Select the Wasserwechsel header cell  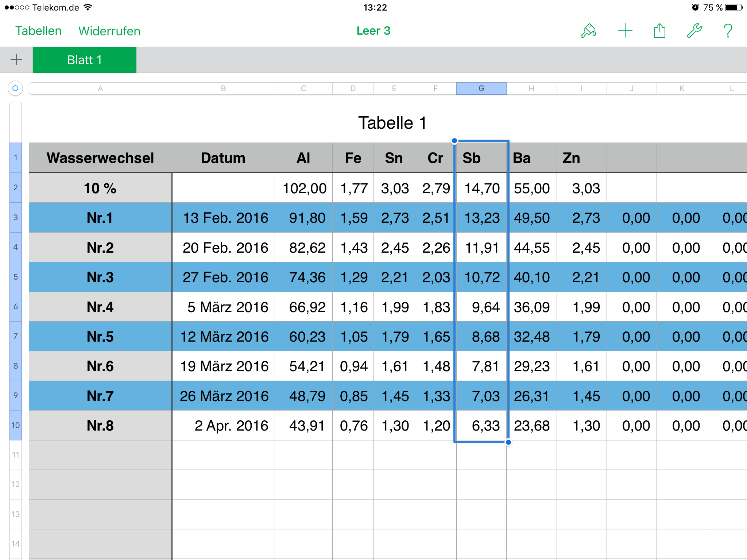(x=100, y=158)
